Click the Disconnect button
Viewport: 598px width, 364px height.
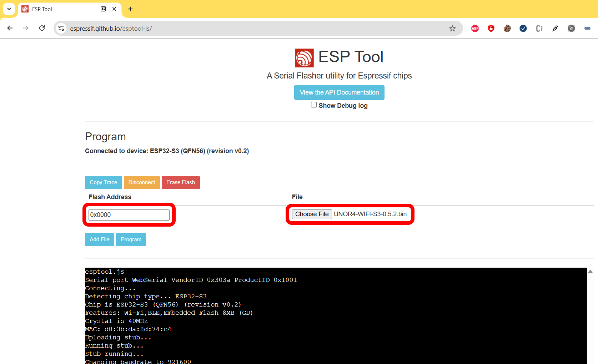coord(142,182)
